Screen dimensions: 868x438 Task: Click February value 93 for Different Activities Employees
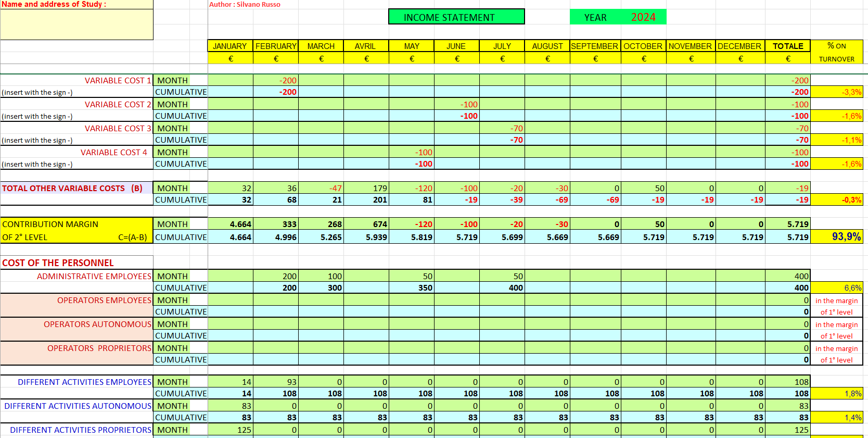point(276,382)
